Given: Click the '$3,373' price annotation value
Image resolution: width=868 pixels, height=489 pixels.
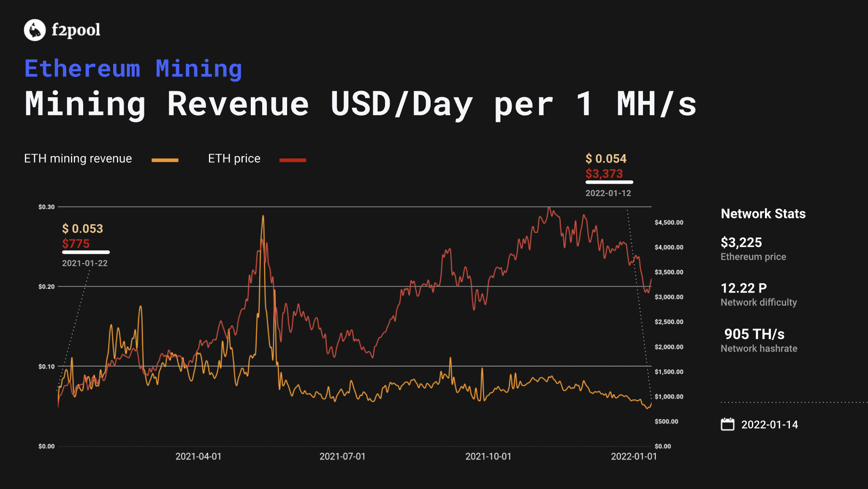Looking at the screenshot, I should (604, 174).
